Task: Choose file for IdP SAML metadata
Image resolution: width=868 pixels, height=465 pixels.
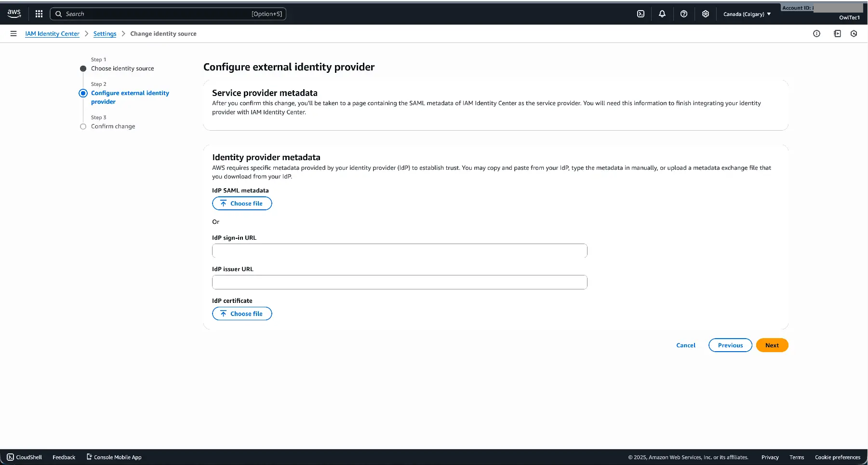Action: click(x=242, y=204)
